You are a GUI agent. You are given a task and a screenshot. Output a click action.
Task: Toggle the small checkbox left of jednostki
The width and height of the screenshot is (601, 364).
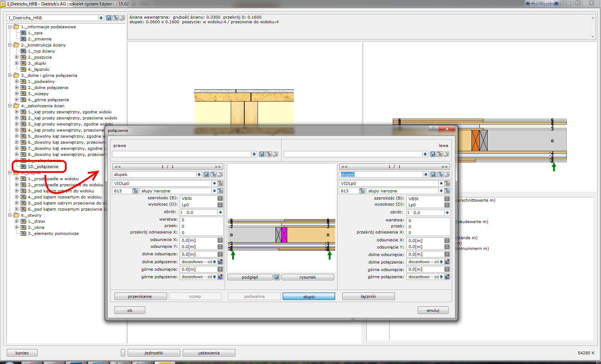[123, 353]
